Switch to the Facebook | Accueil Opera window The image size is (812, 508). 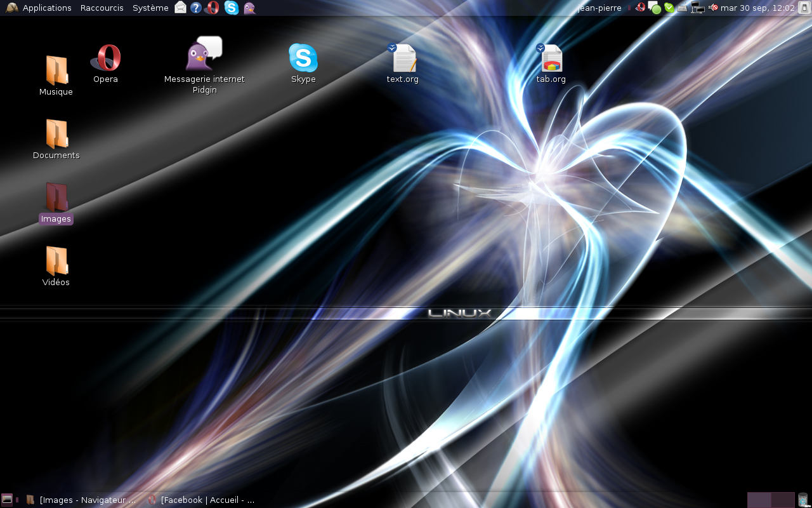pyautogui.click(x=201, y=500)
